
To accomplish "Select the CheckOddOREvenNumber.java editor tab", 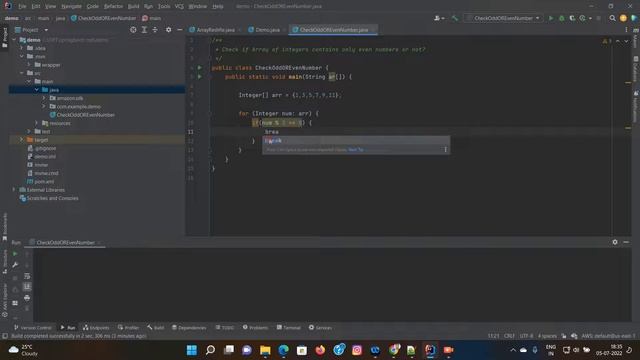I will 333,30.
